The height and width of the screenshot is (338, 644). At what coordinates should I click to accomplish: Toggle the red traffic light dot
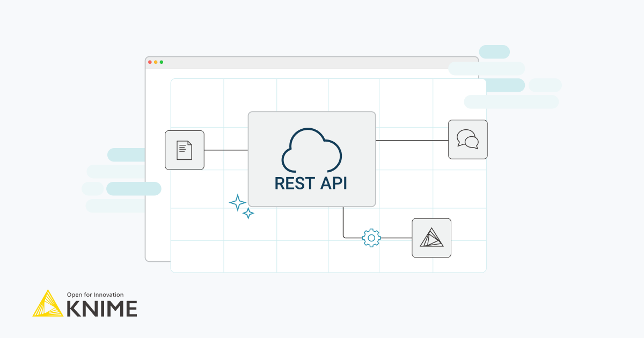[x=149, y=62]
